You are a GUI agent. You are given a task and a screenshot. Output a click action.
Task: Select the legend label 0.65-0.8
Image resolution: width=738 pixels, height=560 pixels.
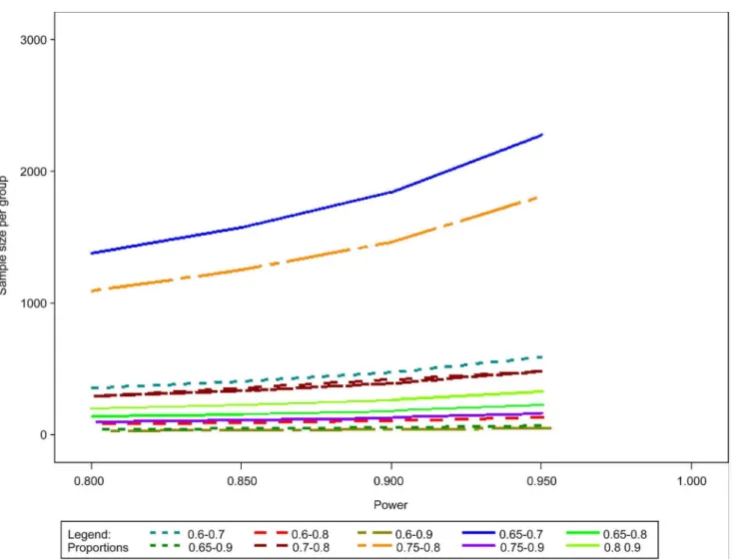[x=625, y=535]
